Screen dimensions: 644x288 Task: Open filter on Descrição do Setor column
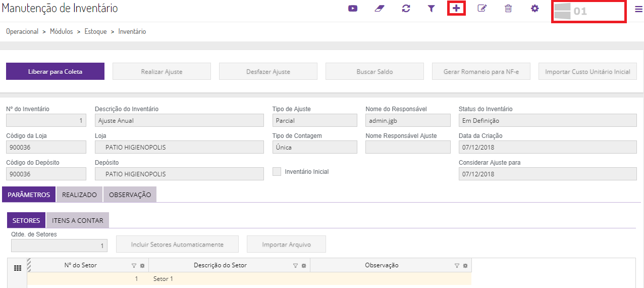pos(295,266)
